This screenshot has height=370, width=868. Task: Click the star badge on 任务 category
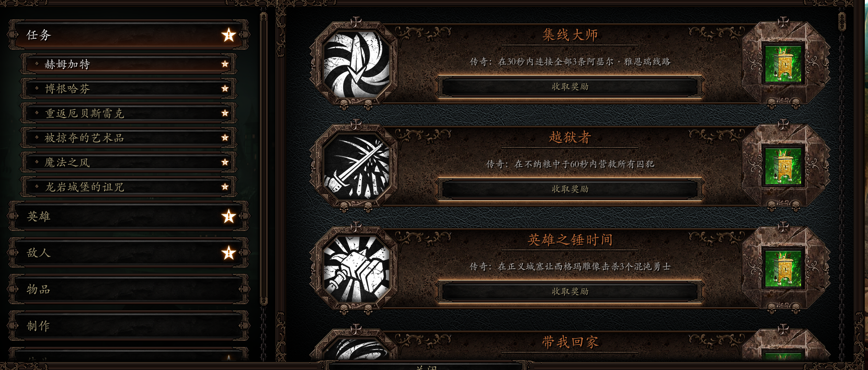[229, 35]
